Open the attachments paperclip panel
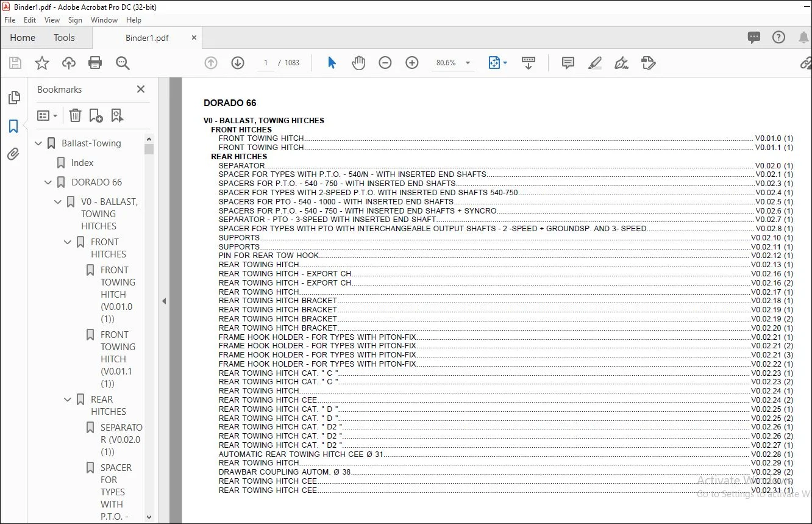The image size is (812, 524). tap(13, 154)
